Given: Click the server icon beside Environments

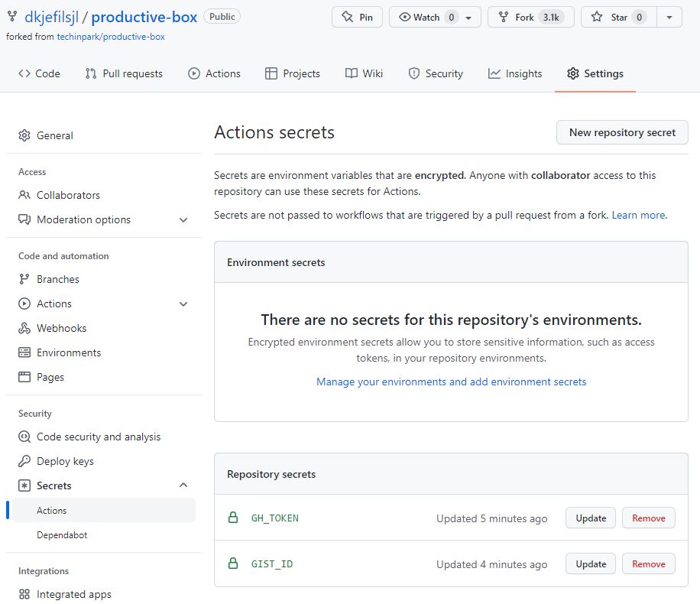Looking at the screenshot, I should [x=24, y=352].
